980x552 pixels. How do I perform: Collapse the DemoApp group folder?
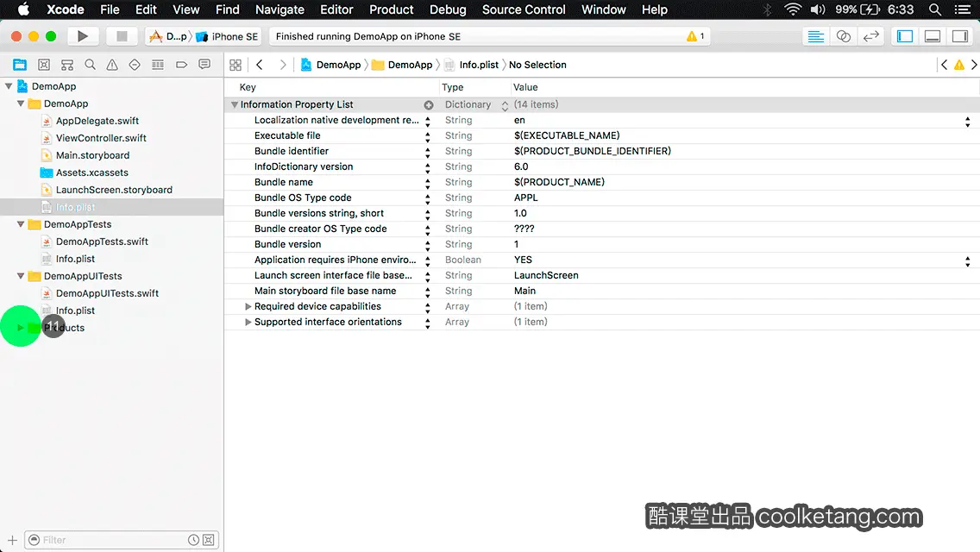click(x=21, y=103)
